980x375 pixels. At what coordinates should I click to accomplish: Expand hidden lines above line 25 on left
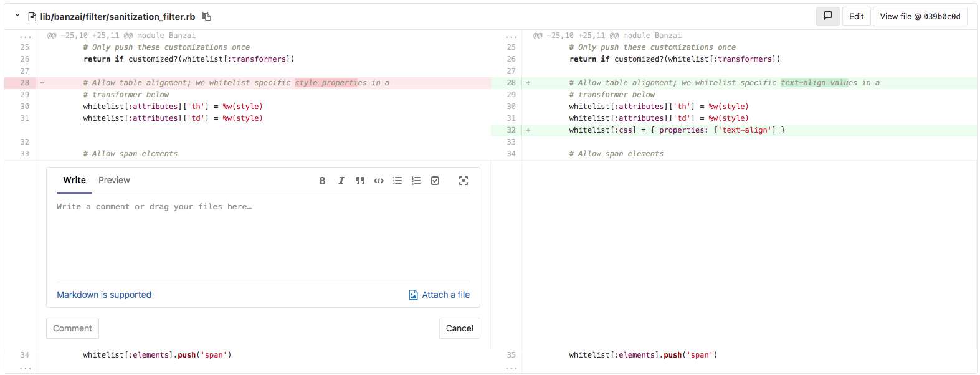(x=25, y=36)
